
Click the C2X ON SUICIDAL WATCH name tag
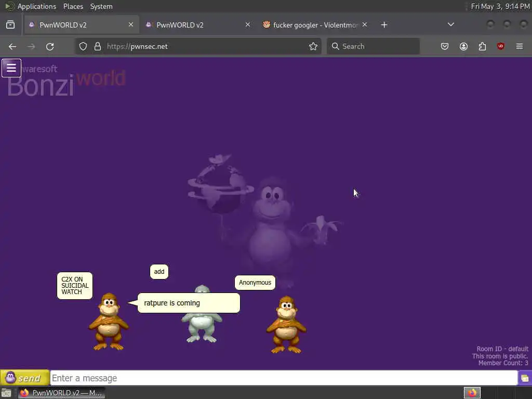(75, 286)
